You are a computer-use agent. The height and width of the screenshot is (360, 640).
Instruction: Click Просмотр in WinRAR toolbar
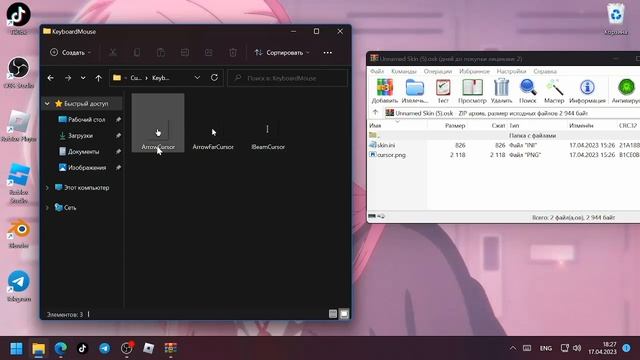click(472, 91)
